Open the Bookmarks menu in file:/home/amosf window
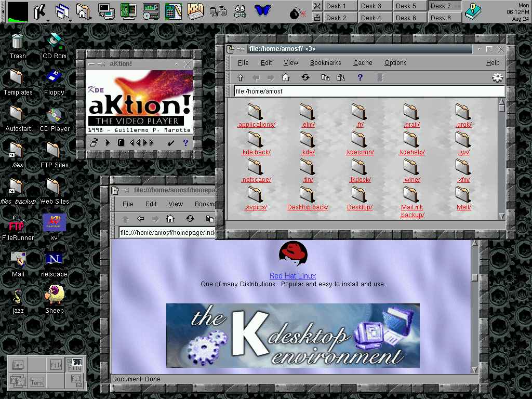This screenshot has width=532, height=399. coord(325,63)
